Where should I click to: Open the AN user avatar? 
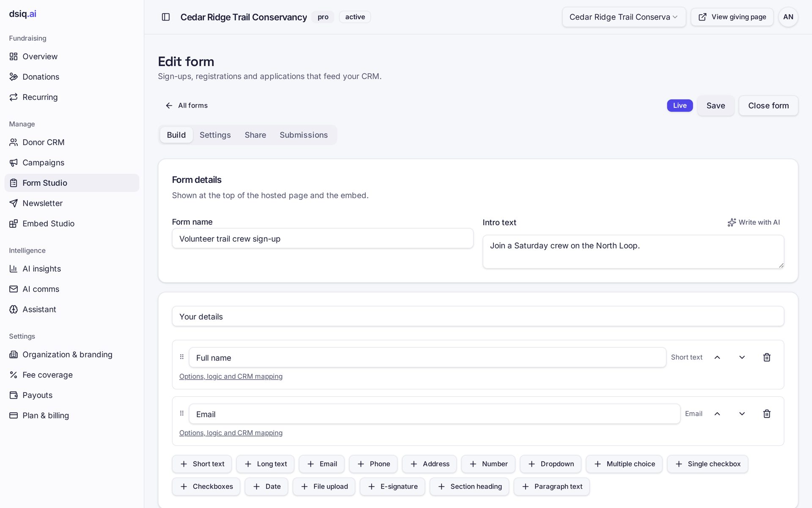click(x=788, y=17)
